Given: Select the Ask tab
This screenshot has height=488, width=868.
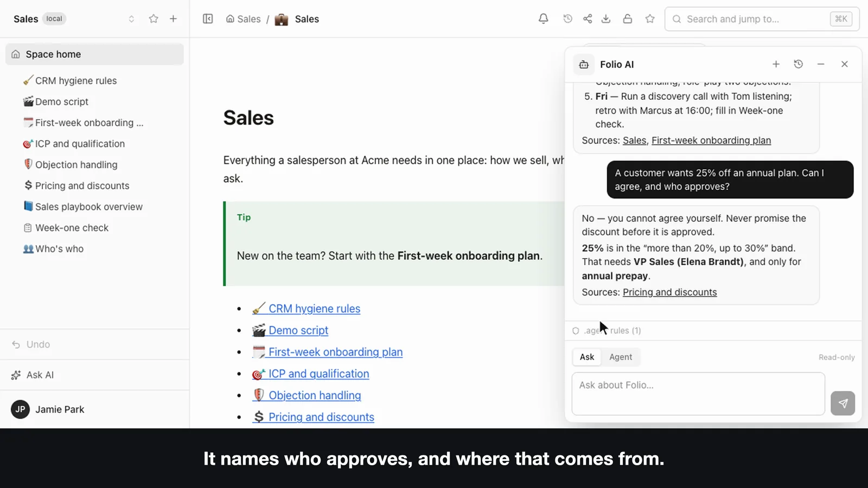Looking at the screenshot, I should tap(586, 357).
